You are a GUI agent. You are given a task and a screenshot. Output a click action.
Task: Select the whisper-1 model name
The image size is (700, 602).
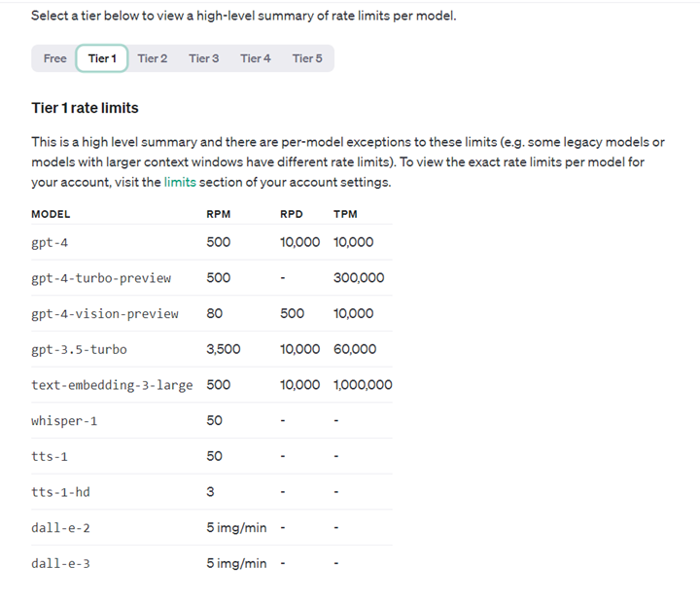[64, 421]
